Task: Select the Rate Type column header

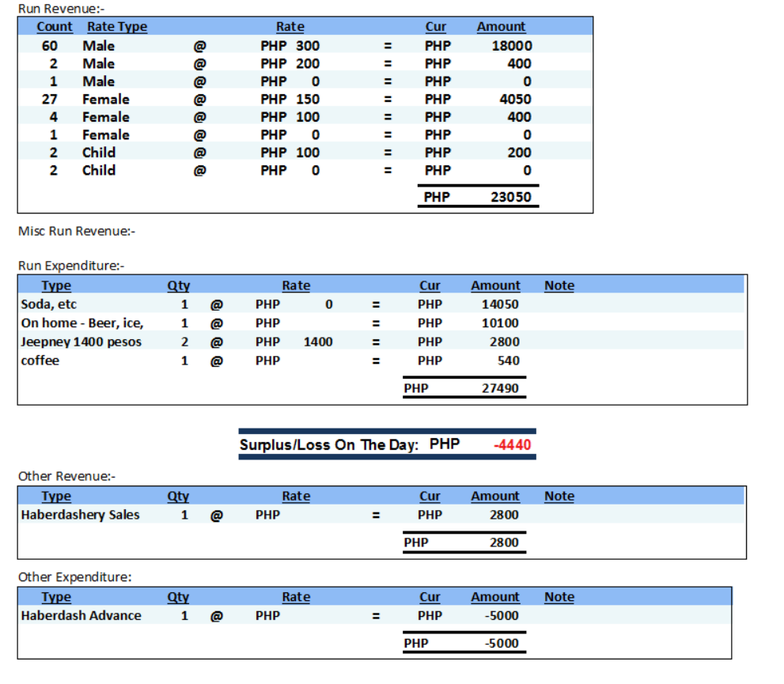Action: point(116,27)
